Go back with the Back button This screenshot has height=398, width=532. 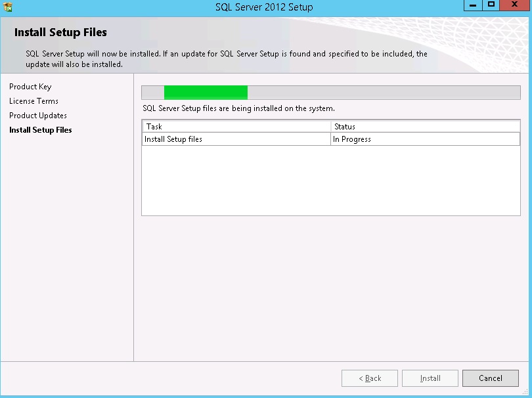click(370, 378)
